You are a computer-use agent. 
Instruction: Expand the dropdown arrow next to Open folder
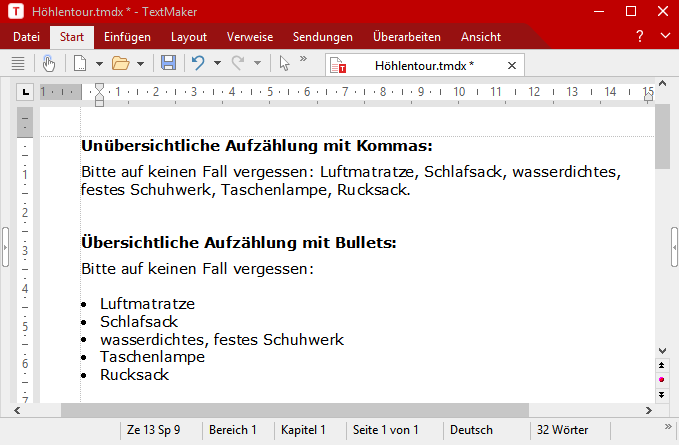point(140,63)
